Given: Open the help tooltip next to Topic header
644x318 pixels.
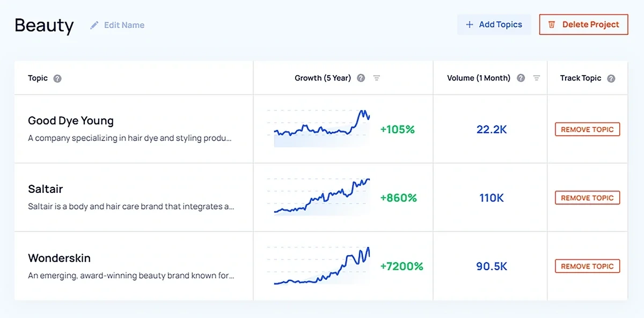Looking at the screenshot, I should pyautogui.click(x=58, y=78).
